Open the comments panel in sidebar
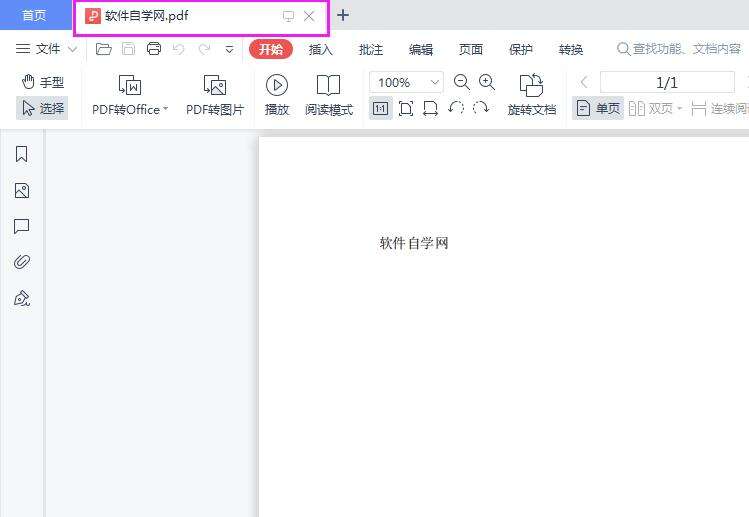The image size is (749, 517). 21,226
